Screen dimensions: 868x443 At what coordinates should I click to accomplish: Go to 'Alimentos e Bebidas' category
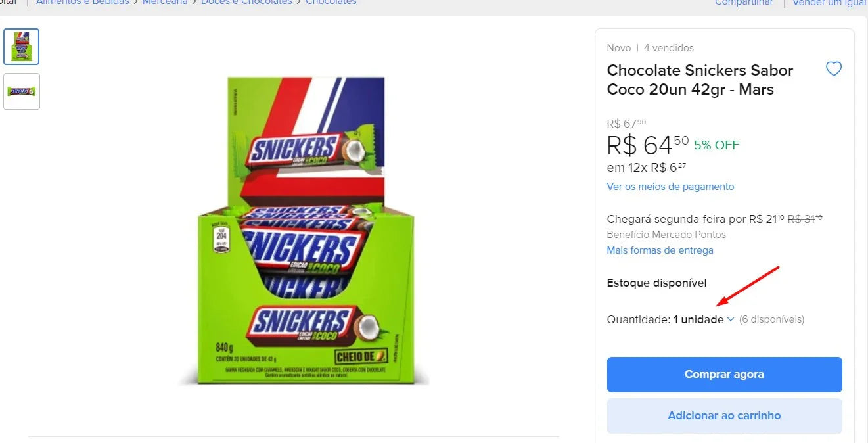pos(82,3)
